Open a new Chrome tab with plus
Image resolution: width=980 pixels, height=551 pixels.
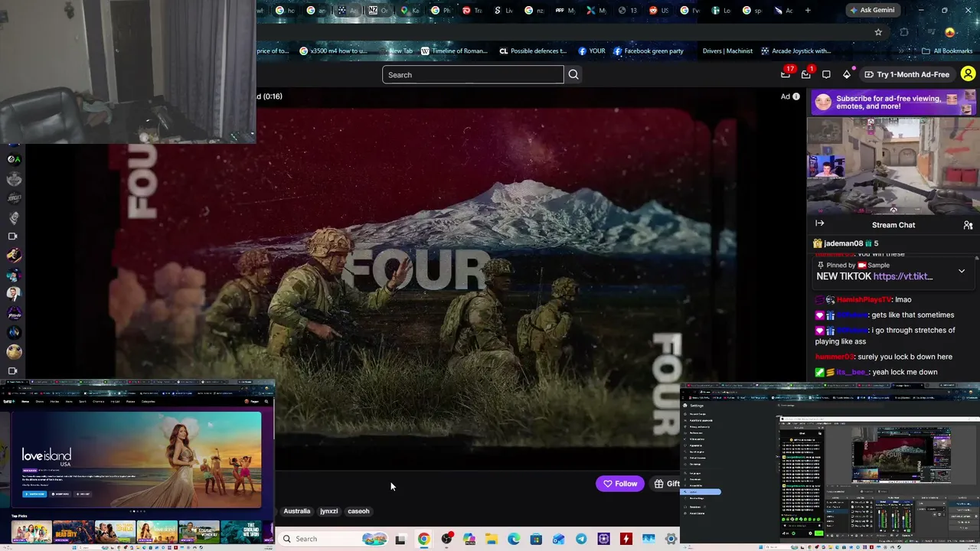(x=808, y=11)
